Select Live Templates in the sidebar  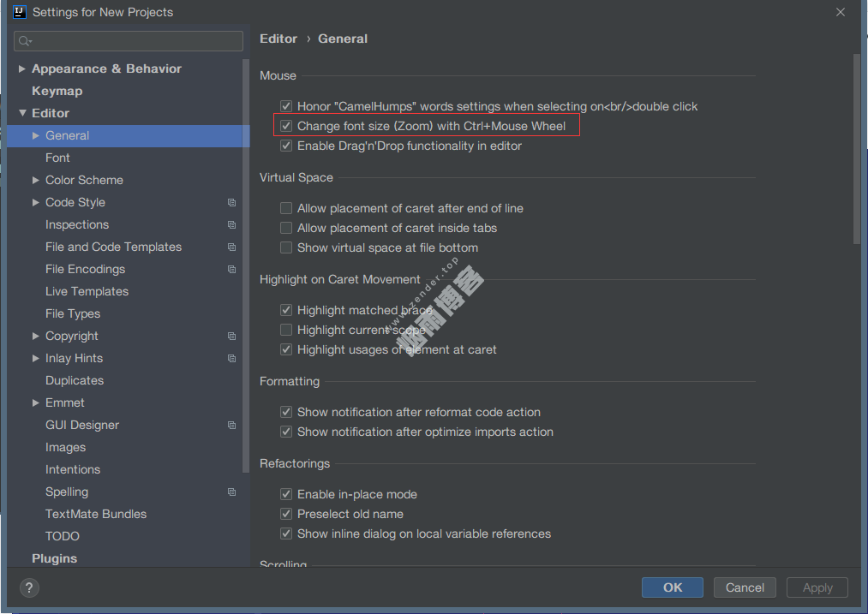[87, 291]
